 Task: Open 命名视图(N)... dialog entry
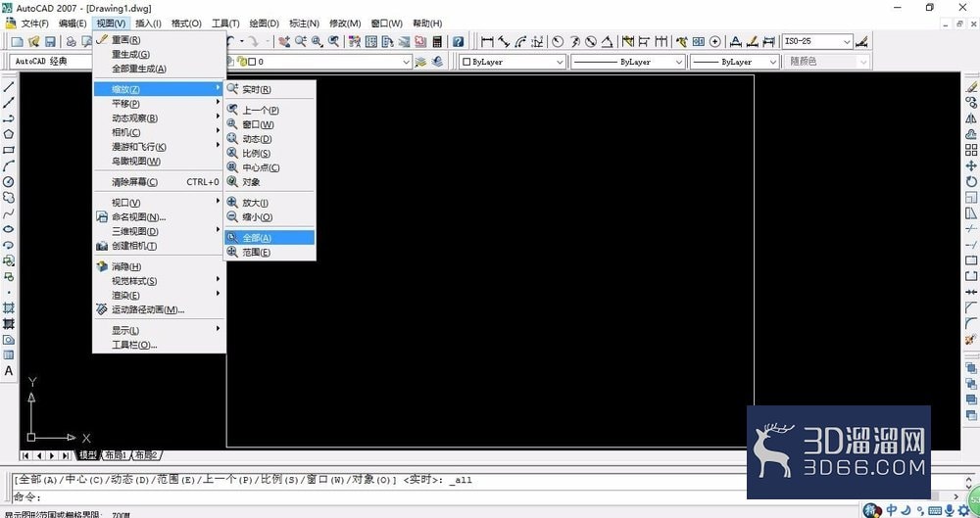coord(159,216)
